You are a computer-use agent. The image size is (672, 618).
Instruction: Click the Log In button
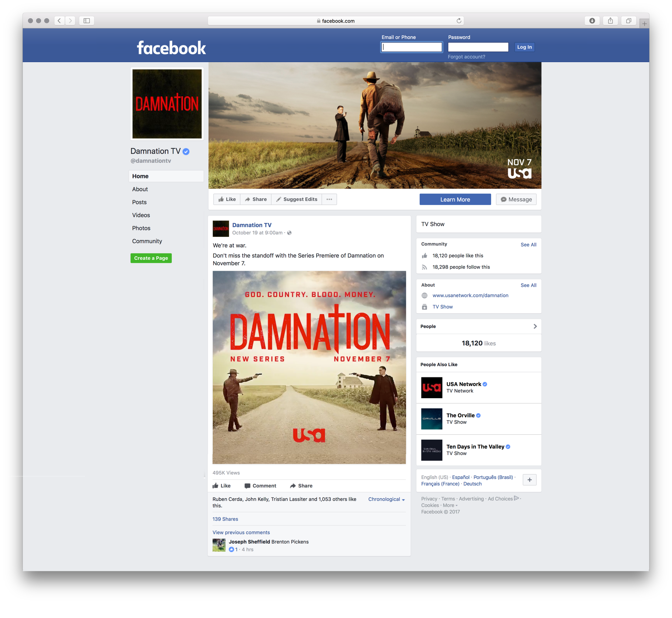tap(524, 47)
